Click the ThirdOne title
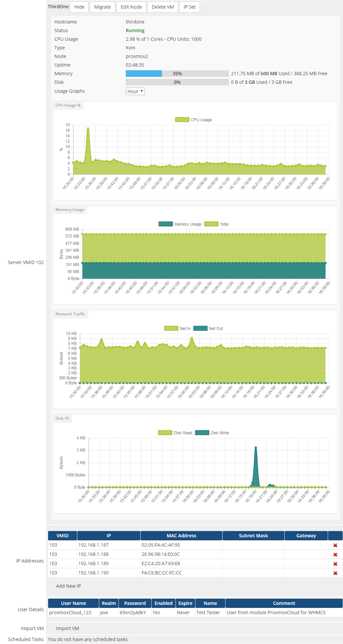This screenshot has width=343, height=644. pyautogui.click(x=58, y=7)
